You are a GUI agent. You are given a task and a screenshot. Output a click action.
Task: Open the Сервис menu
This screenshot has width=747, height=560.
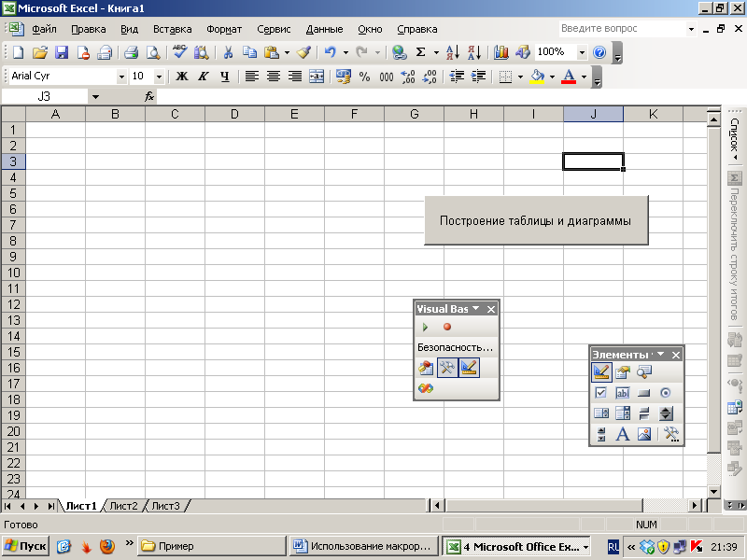(274, 29)
